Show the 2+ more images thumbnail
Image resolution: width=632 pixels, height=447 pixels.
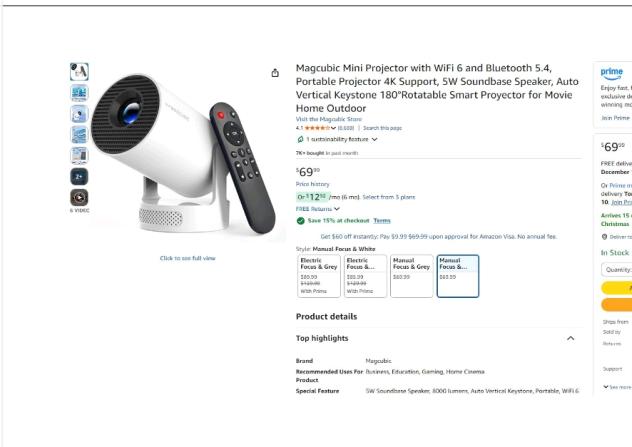click(x=79, y=177)
